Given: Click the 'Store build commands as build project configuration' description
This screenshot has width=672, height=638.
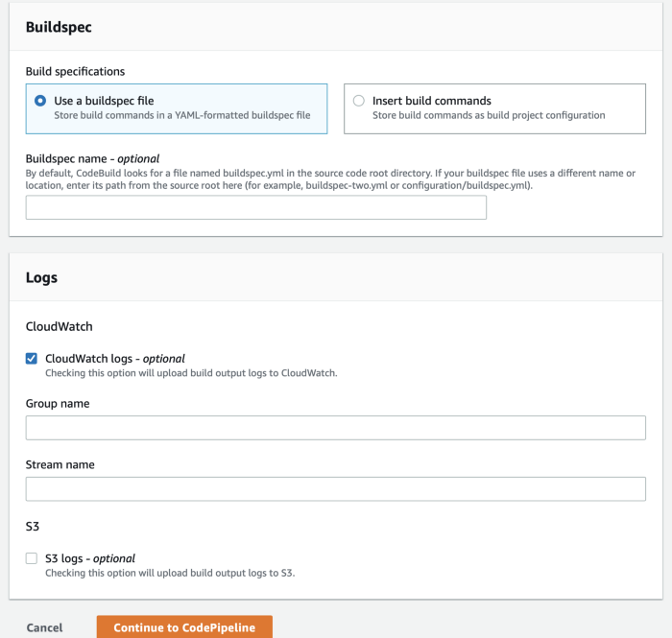Looking at the screenshot, I should tap(489, 116).
